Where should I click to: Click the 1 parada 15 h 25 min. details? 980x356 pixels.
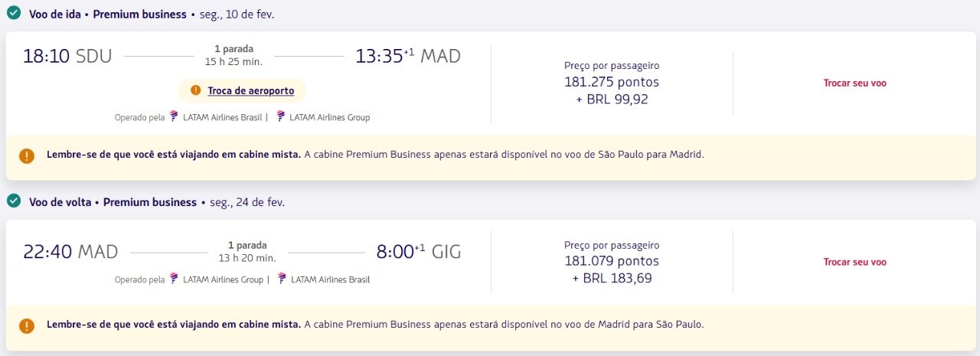tap(234, 55)
